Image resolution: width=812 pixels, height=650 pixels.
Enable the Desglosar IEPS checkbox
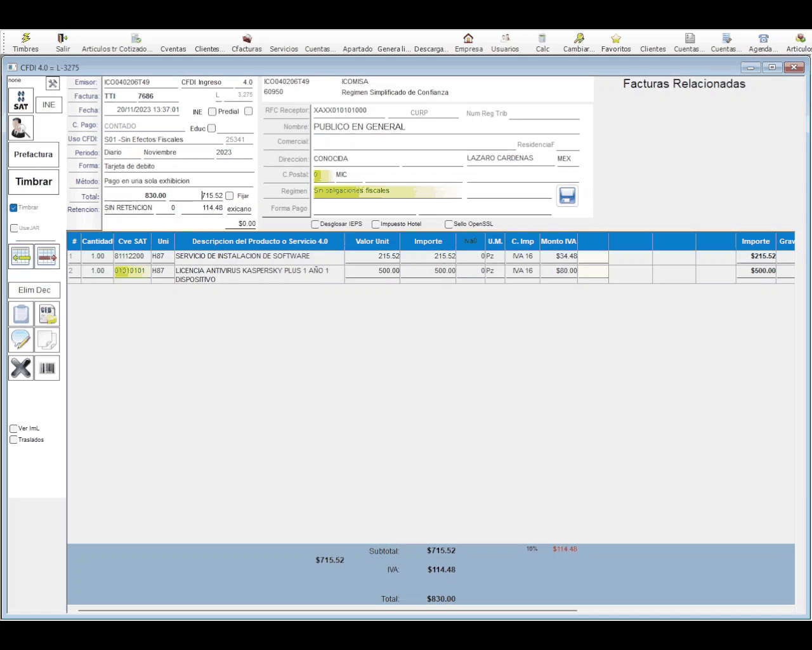[315, 224]
